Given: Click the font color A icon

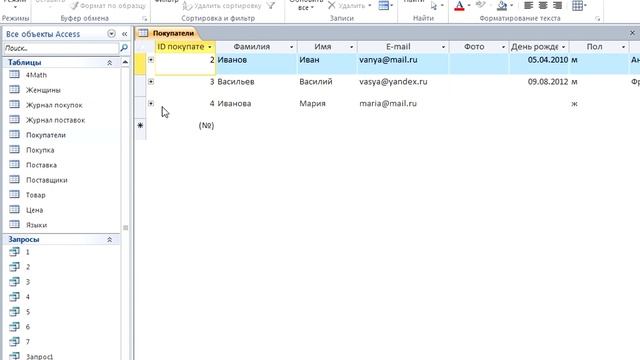Looking at the screenshot, I should (459, 6).
